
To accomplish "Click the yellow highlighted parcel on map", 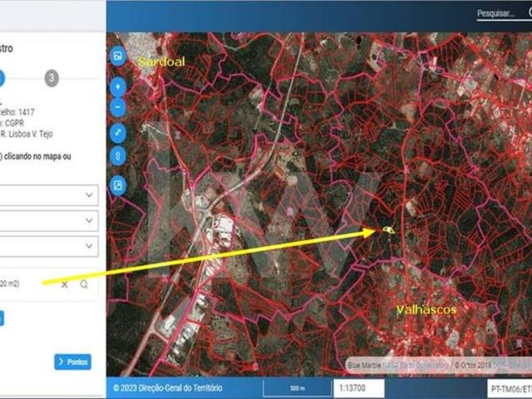I will click(x=388, y=229).
